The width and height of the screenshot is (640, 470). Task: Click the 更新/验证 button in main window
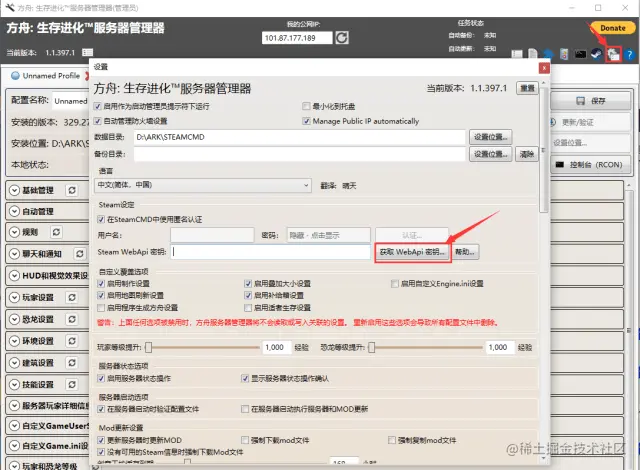click(591, 122)
